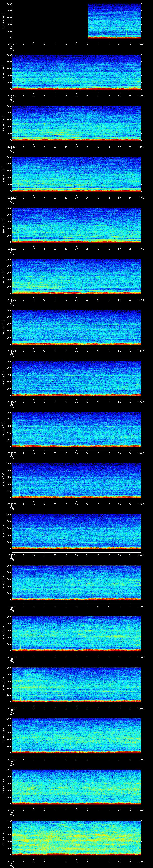153x868 pixels.
Task: Open the spectrogram panel starting at 22:16:00
Action: (x=76, y=378)
